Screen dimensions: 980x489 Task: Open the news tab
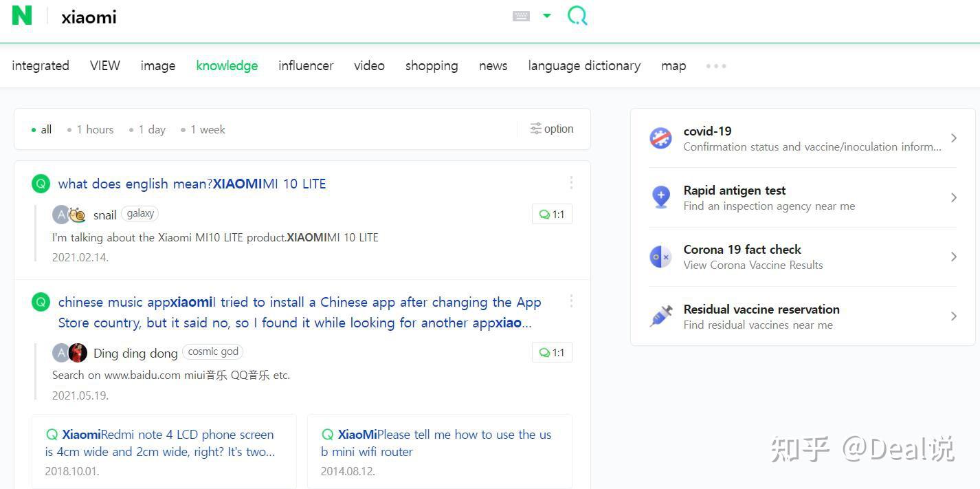[493, 65]
